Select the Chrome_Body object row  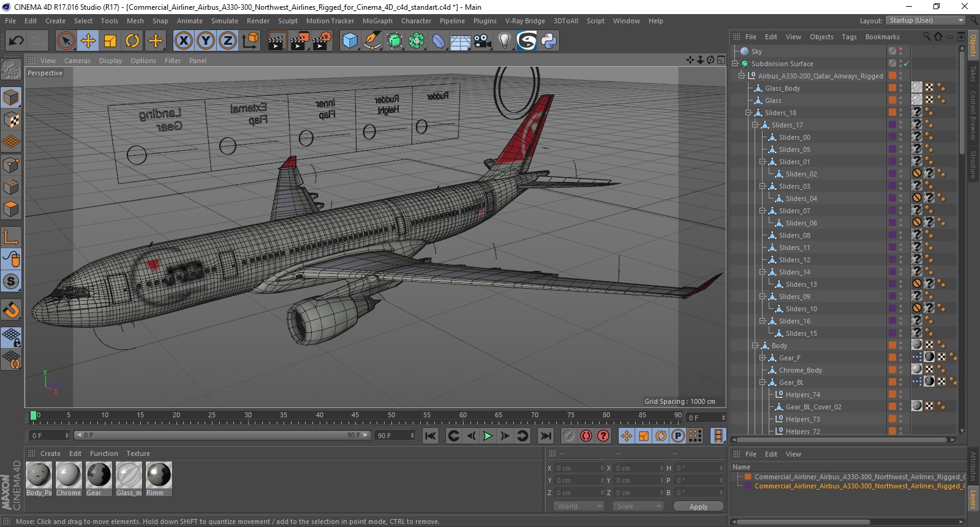coord(800,370)
